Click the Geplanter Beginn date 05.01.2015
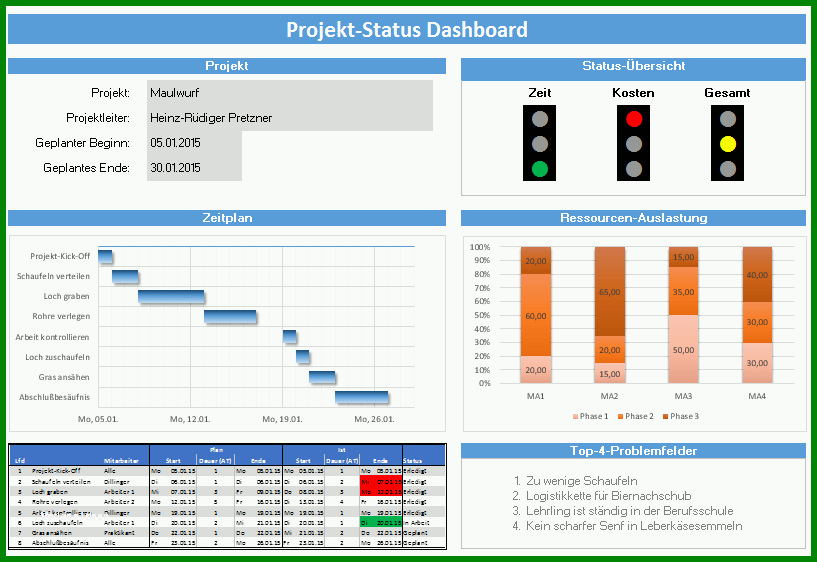 click(194, 143)
